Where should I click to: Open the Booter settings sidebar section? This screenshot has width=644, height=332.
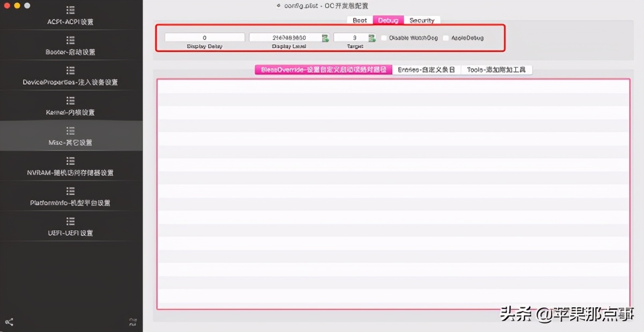coord(70,46)
